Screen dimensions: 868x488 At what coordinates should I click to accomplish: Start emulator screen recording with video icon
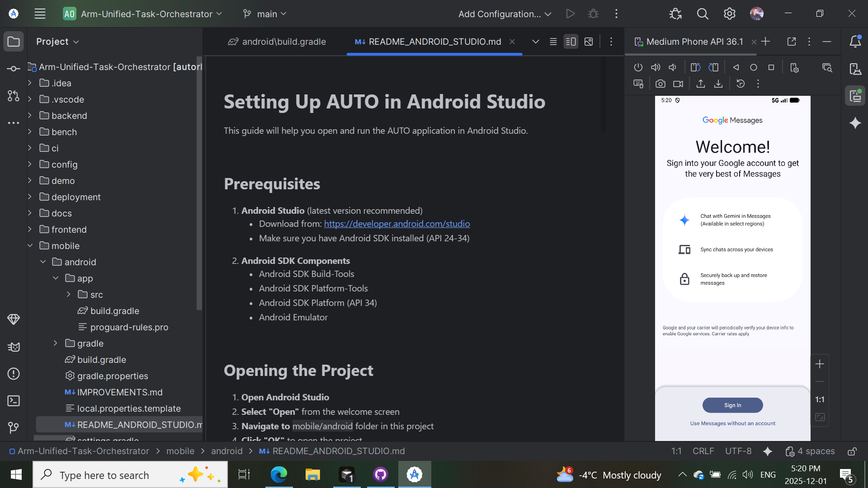pos(678,84)
